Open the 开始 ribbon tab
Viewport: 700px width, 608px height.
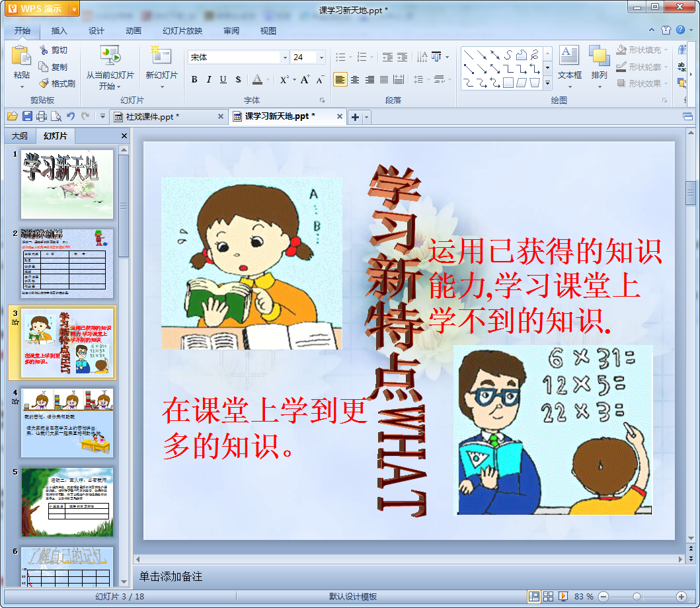coord(22,31)
